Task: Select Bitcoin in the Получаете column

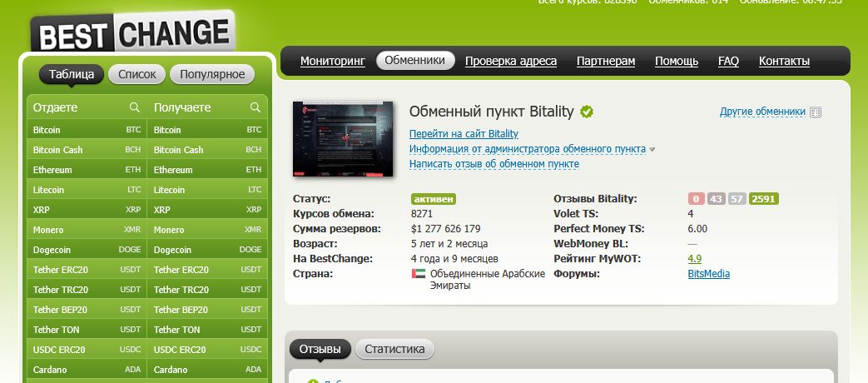Action: pos(207,130)
